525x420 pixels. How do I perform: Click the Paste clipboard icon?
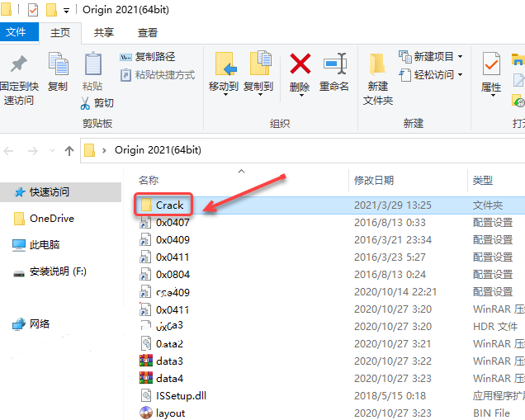92,64
